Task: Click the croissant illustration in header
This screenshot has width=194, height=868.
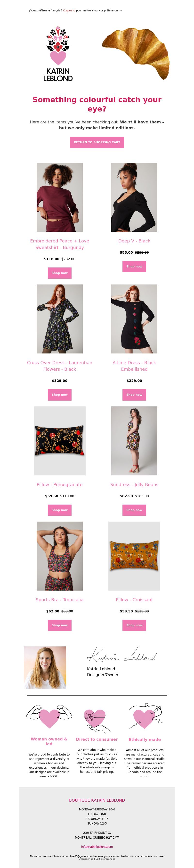Action: click(x=136, y=54)
